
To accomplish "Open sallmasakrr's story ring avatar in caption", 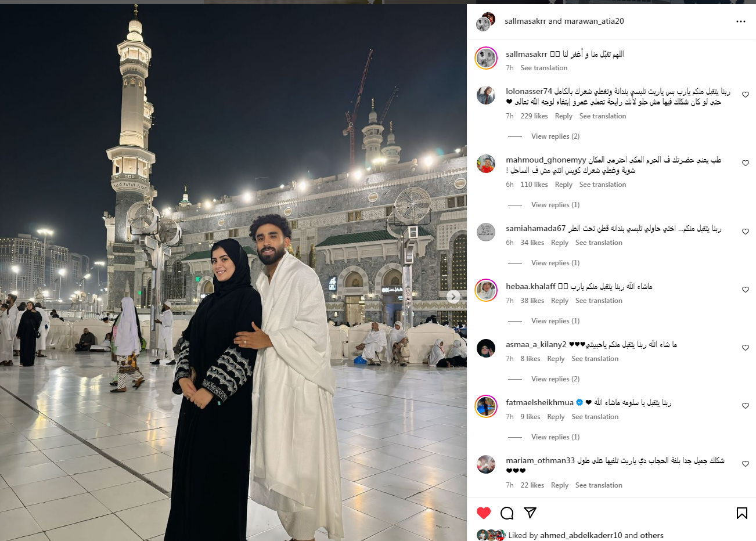I will pos(486,58).
